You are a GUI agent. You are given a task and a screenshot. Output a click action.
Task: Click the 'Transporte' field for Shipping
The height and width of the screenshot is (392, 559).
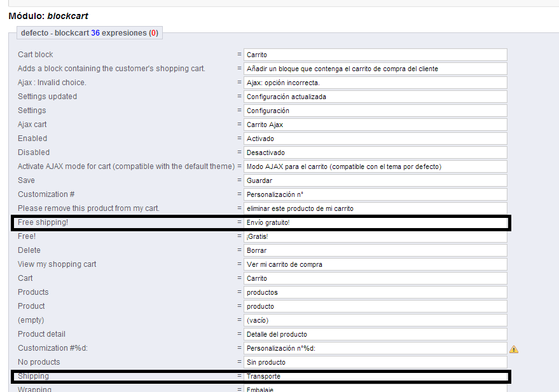click(x=375, y=376)
